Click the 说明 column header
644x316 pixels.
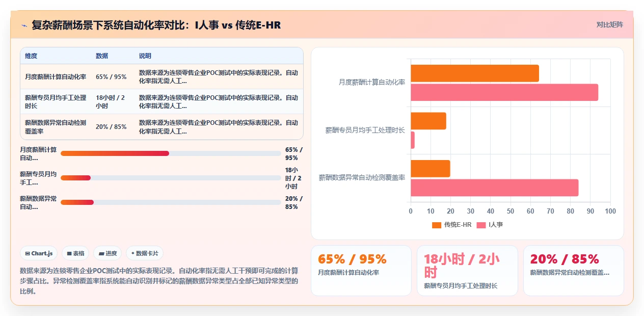tap(145, 56)
